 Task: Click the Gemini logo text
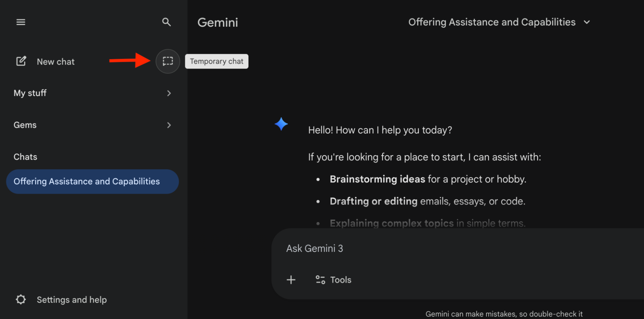[x=218, y=22]
